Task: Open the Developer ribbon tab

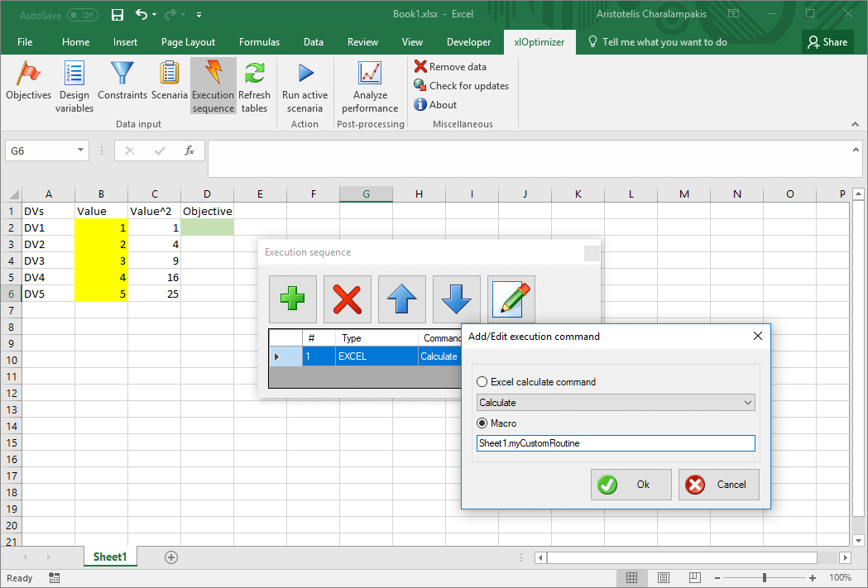Action: coord(468,42)
